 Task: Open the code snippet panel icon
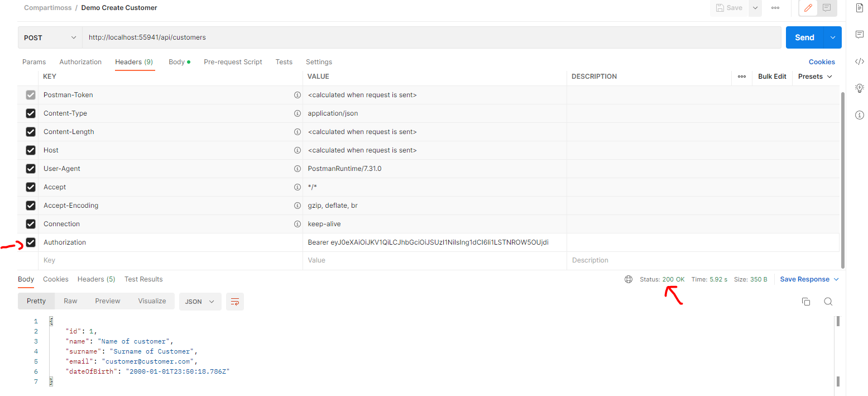pyautogui.click(x=859, y=61)
